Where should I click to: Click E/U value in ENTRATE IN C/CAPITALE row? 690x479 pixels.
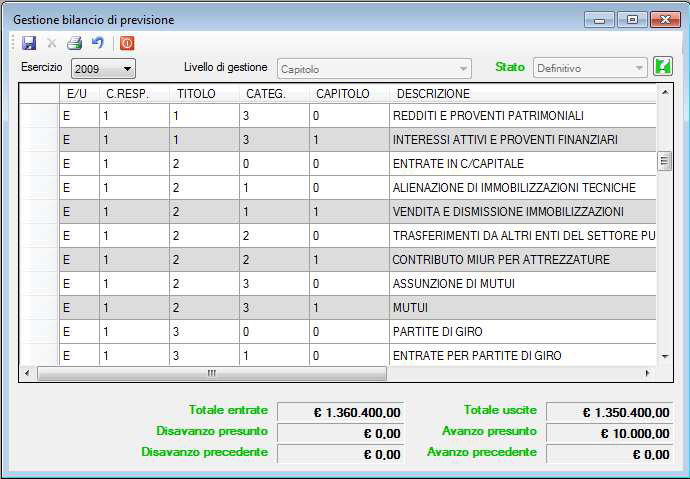[x=80, y=164]
